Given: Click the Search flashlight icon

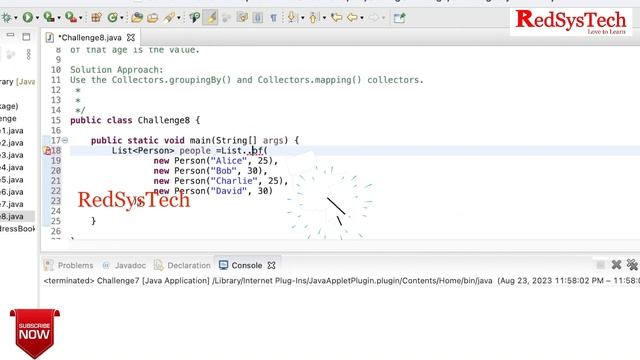Looking at the screenshot, I should [169, 18].
